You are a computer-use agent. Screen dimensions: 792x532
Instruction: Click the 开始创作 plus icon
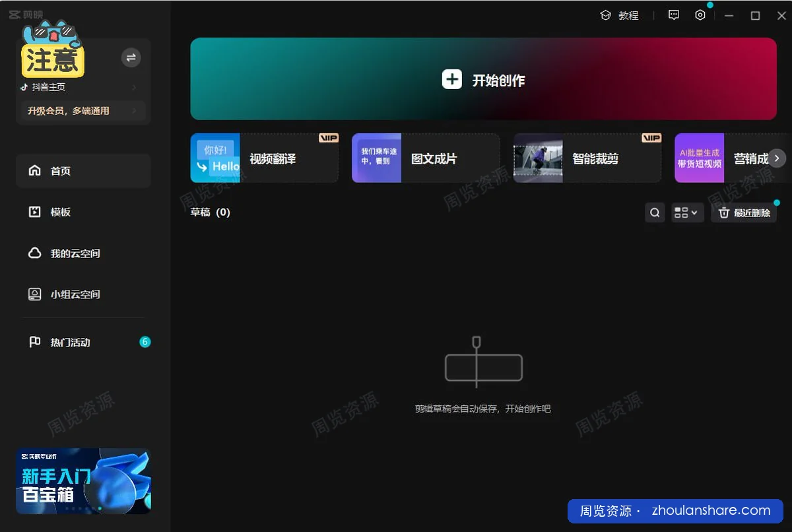click(451, 80)
